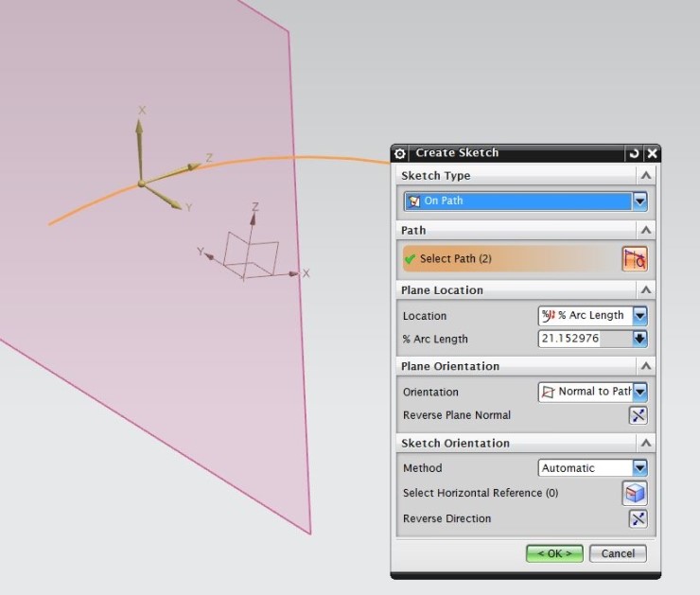Open the On Path sketch type dropdown
This screenshot has height=595, width=700.
coord(639,201)
